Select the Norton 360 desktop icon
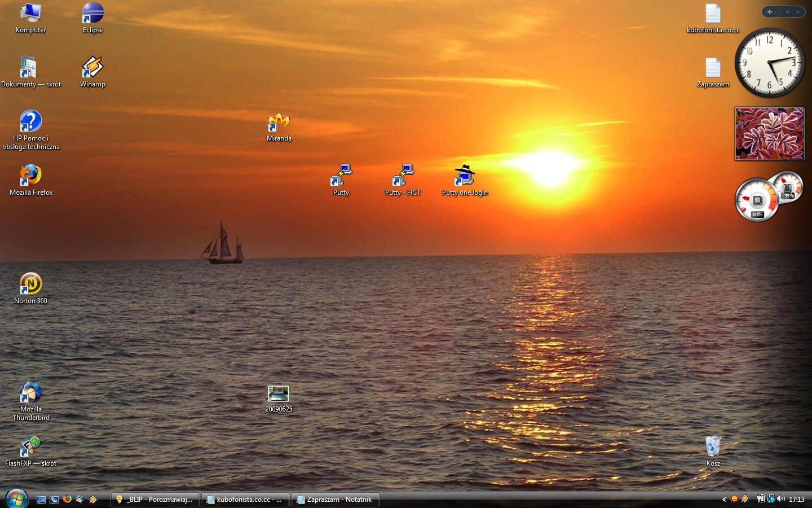 (30, 289)
